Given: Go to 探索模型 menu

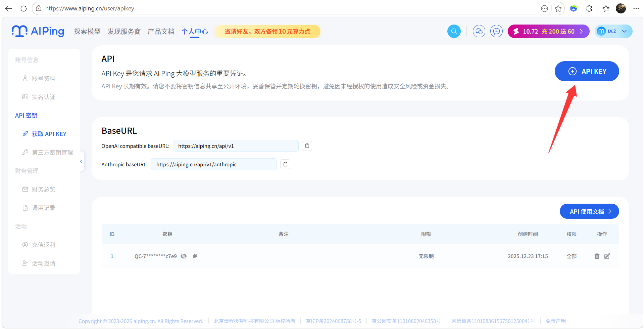Looking at the screenshot, I should click(87, 32).
